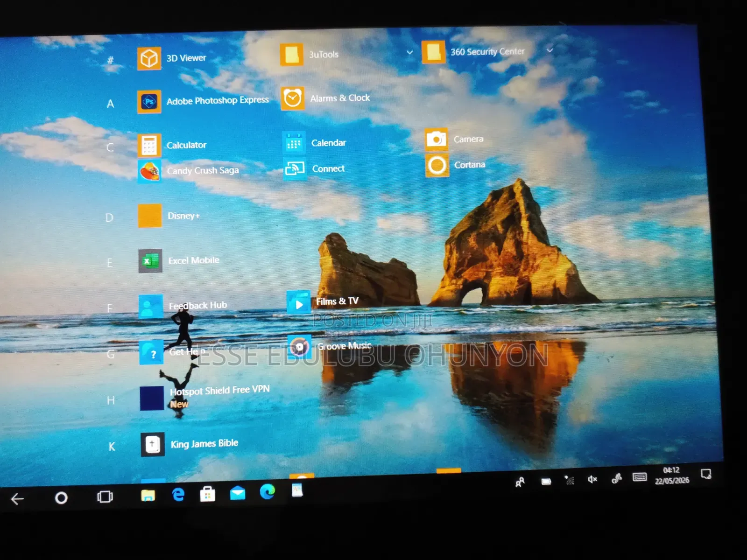Image resolution: width=747 pixels, height=560 pixels.
Task: Select the E alphabet header
Action: [x=110, y=263]
